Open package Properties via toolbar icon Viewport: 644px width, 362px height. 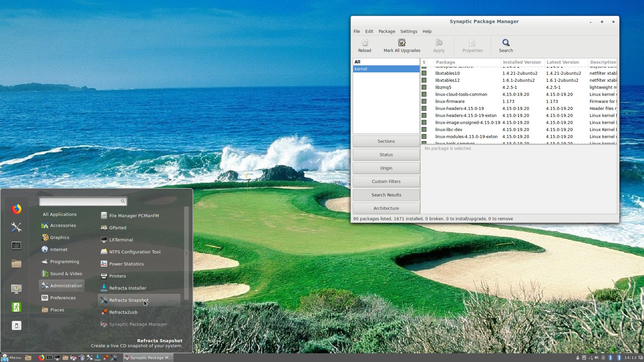pyautogui.click(x=472, y=46)
